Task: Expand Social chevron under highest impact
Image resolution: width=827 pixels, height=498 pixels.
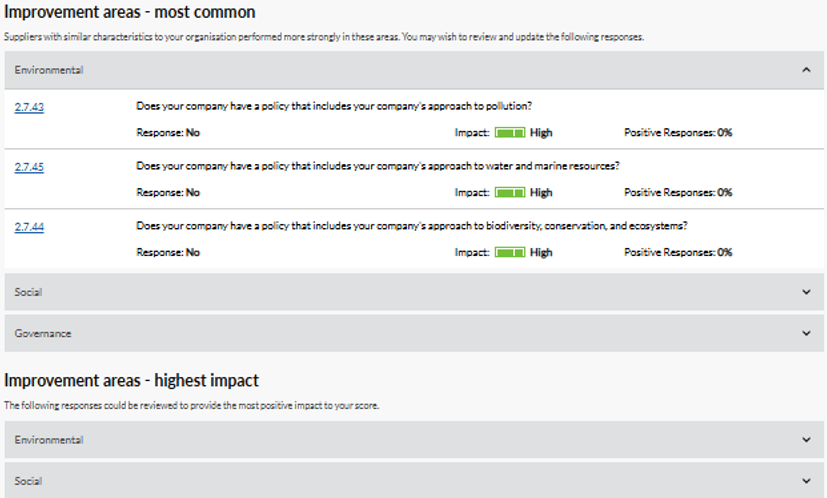Action: click(806, 481)
